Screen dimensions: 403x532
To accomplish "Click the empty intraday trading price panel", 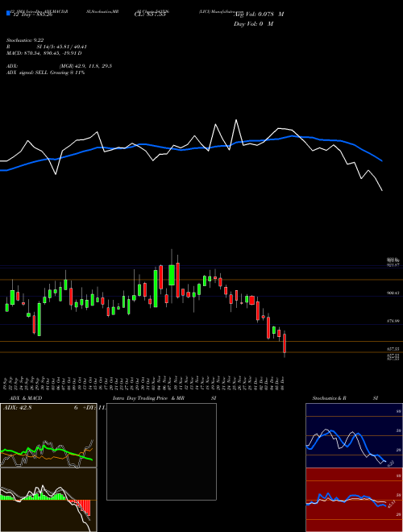I will coord(161,451).
